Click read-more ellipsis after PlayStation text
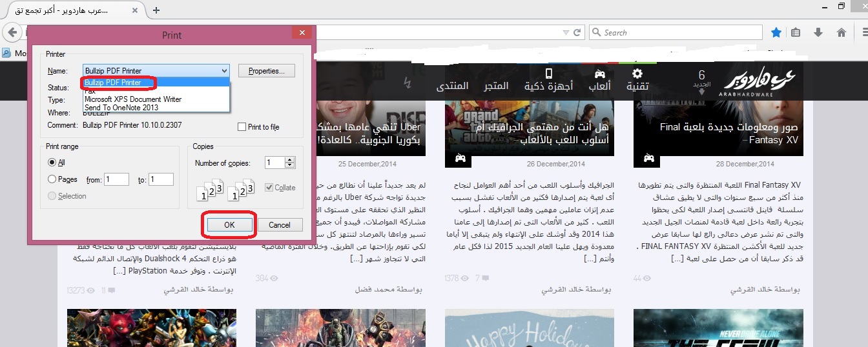Viewport: 868px width, 347px height. point(119,271)
